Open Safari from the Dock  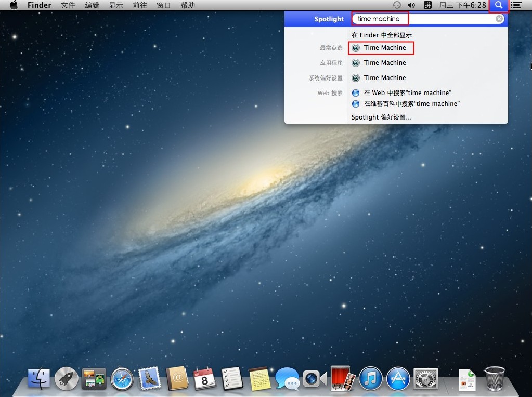pos(122,378)
